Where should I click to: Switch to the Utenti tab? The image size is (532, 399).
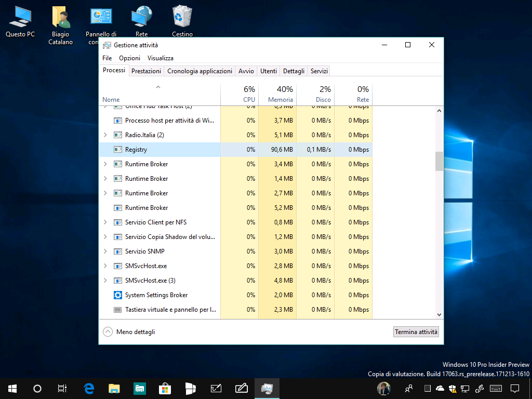[x=269, y=71]
